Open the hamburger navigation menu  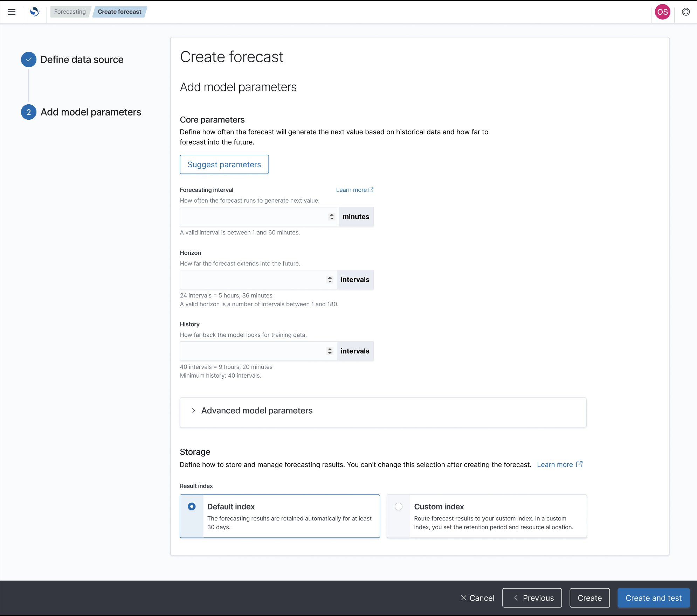pos(12,12)
